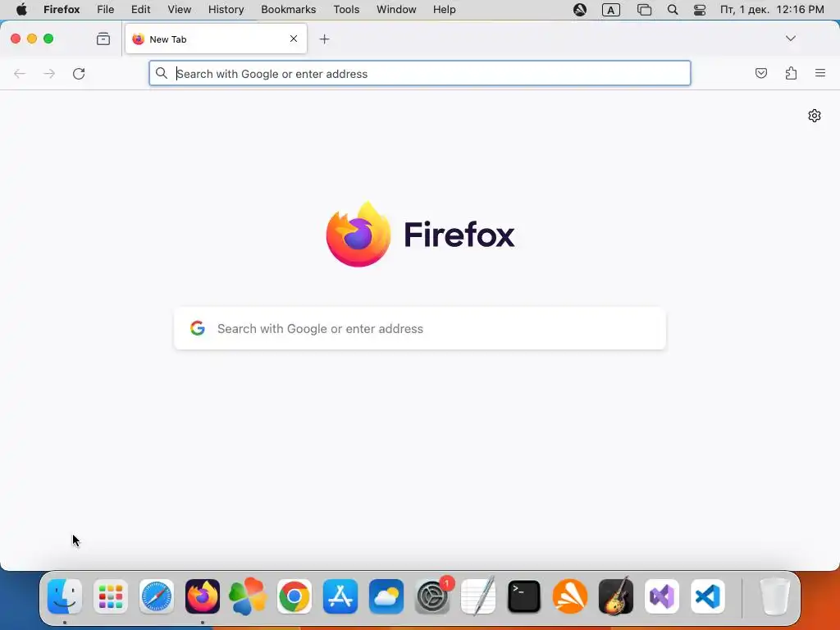Image resolution: width=840 pixels, height=630 pixels.
Task: Go back one page
Action: pos(20,73)
